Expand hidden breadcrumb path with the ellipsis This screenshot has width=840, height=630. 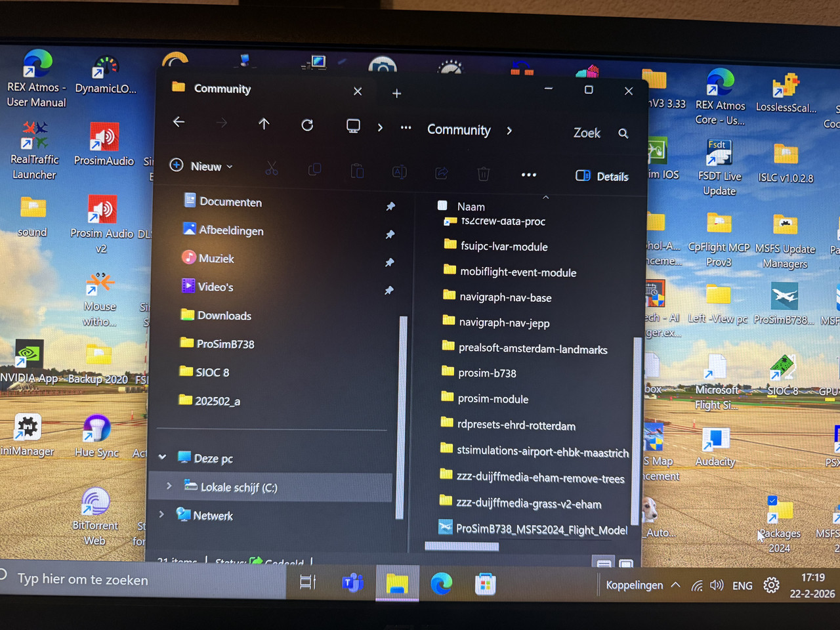tap(406, 128)
